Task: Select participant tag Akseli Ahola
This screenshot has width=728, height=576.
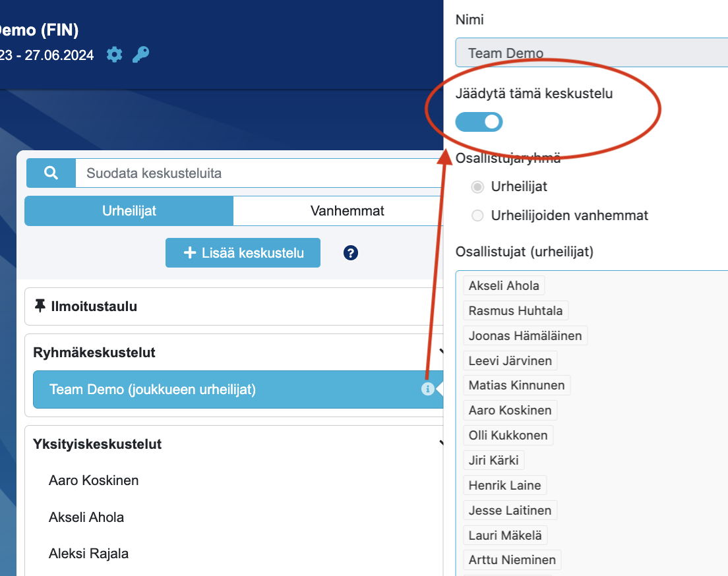Action: tap(504, 285)
